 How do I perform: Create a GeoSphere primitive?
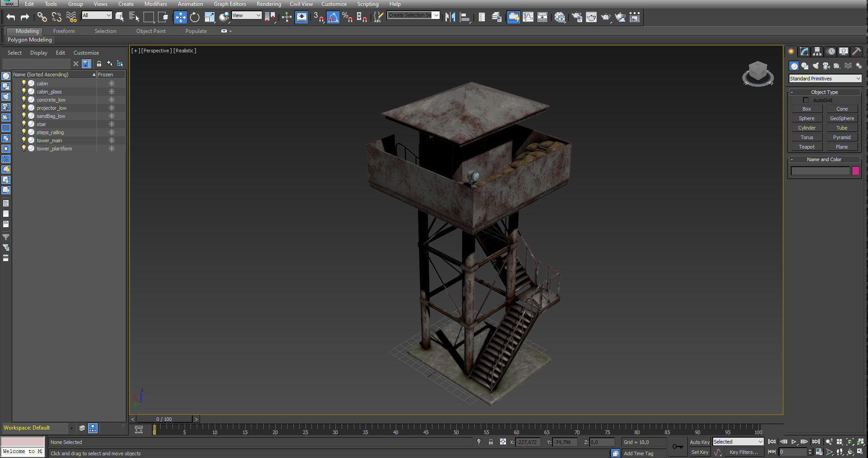click(842, 118)
